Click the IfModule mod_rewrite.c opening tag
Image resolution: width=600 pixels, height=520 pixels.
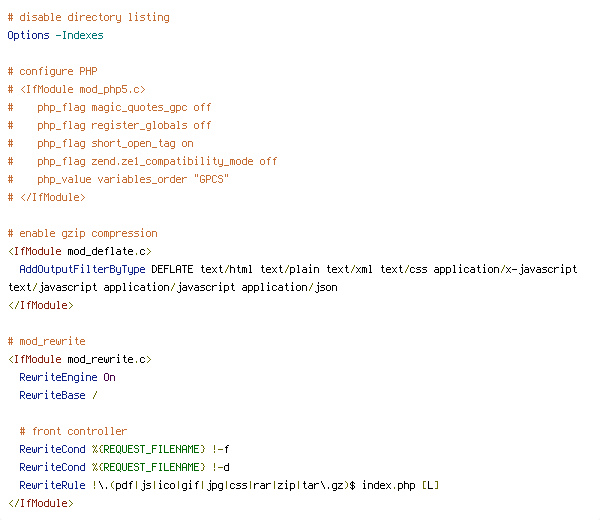(80, 359)
